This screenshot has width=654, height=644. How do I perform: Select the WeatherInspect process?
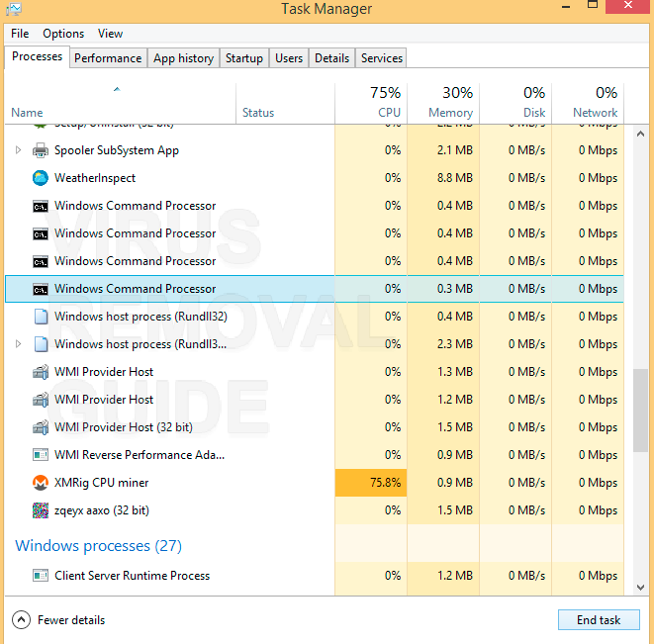point(314,178)
